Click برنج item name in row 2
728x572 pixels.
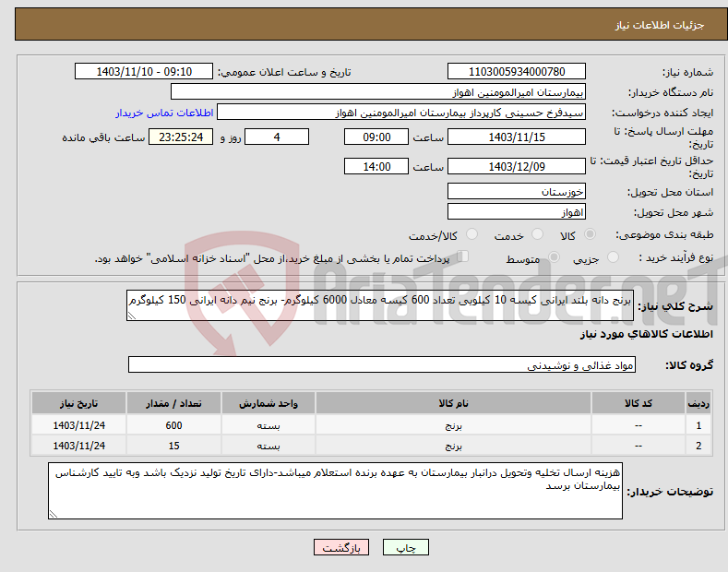click(453, 446)
